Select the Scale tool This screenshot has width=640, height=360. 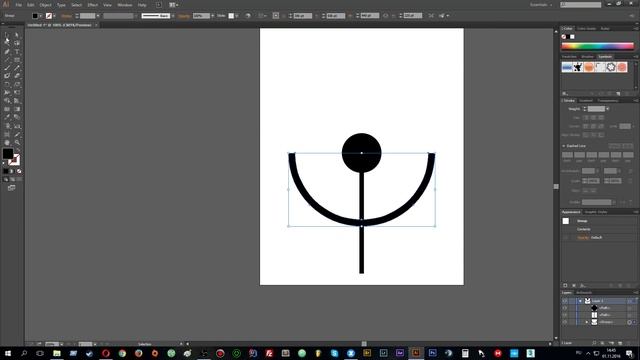pos(17,84)
